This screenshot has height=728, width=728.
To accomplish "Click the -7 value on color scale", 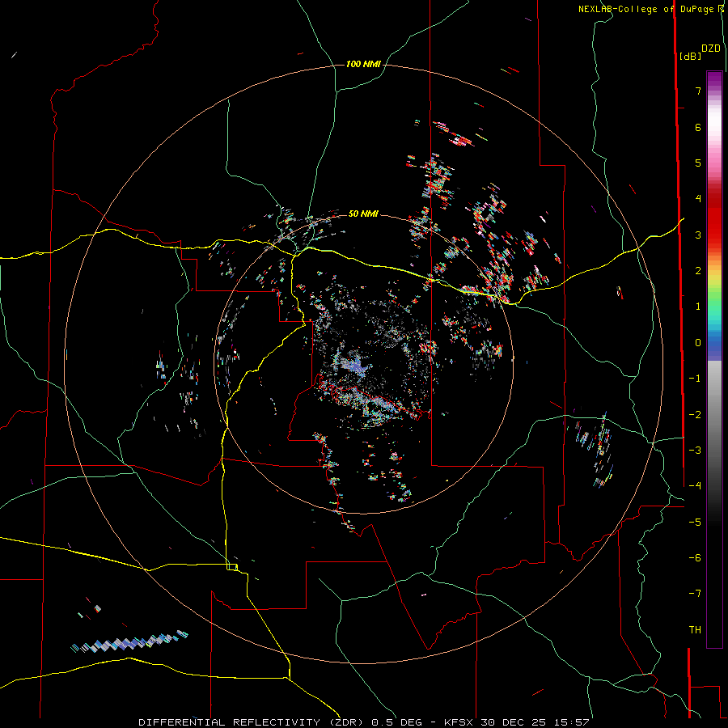I will (695, 594).
